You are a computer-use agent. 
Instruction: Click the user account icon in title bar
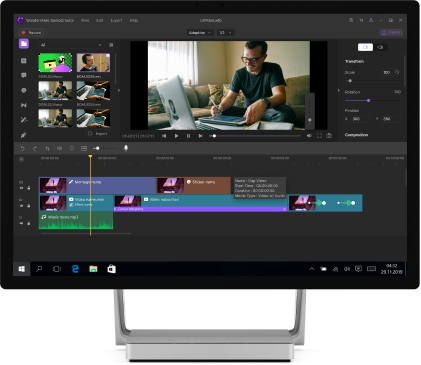pos(371,20)
